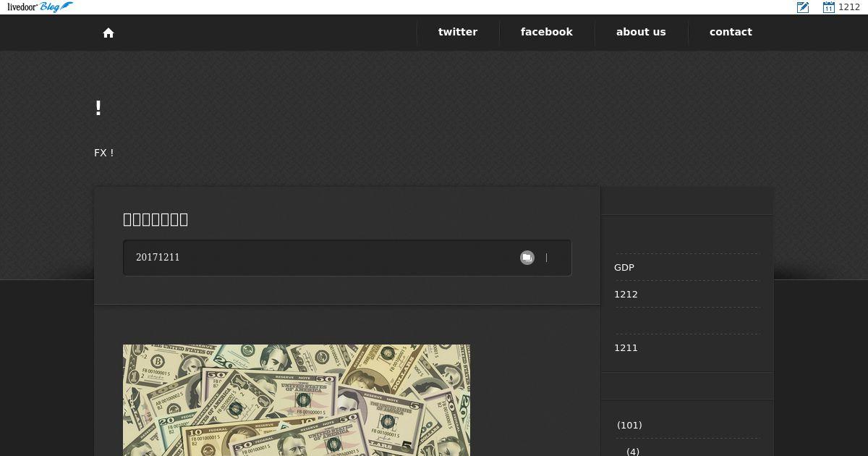
Task: Open the write-post pencil icon
Action: point(803,7)
